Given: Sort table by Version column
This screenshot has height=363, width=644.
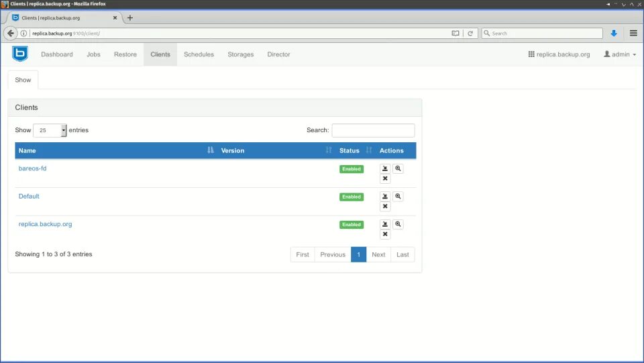Looking at the screenshot, I should click(x=276, y=151).
